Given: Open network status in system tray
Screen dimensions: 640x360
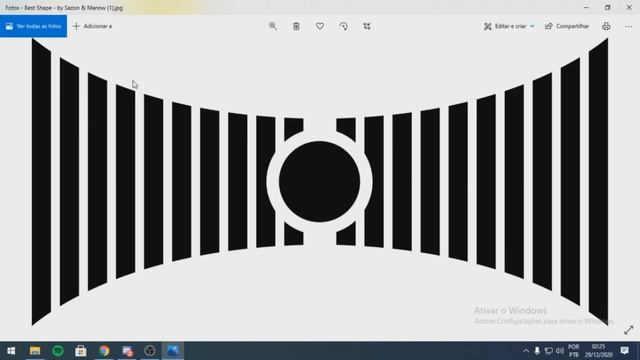Looking at the screenshot, I should (x=549, y=351).
